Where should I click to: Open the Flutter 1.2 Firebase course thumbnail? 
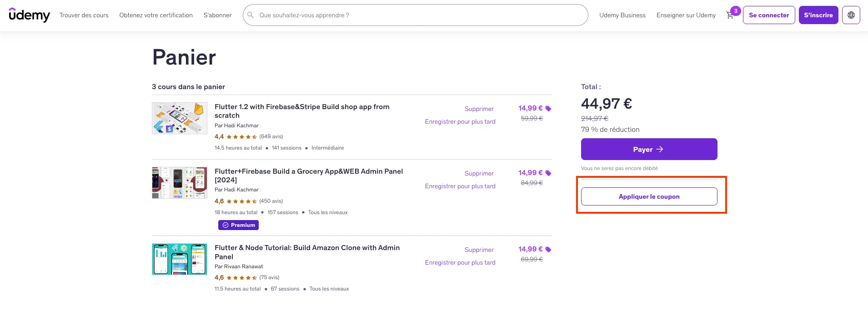point(180,118)
